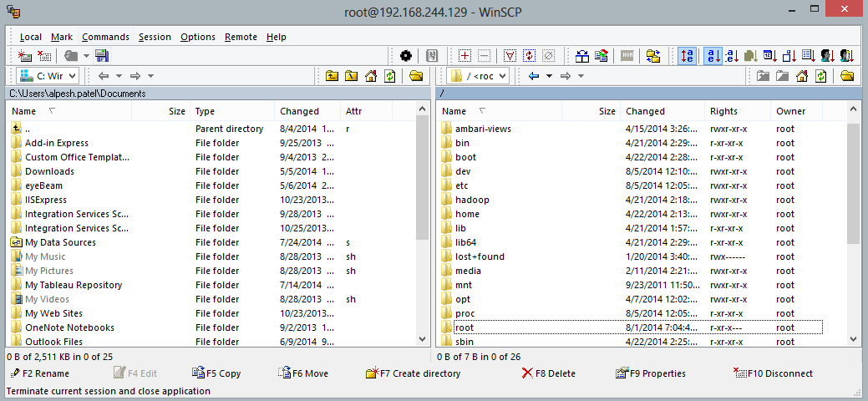Click the saved sessions tag icon

(71, 55)
